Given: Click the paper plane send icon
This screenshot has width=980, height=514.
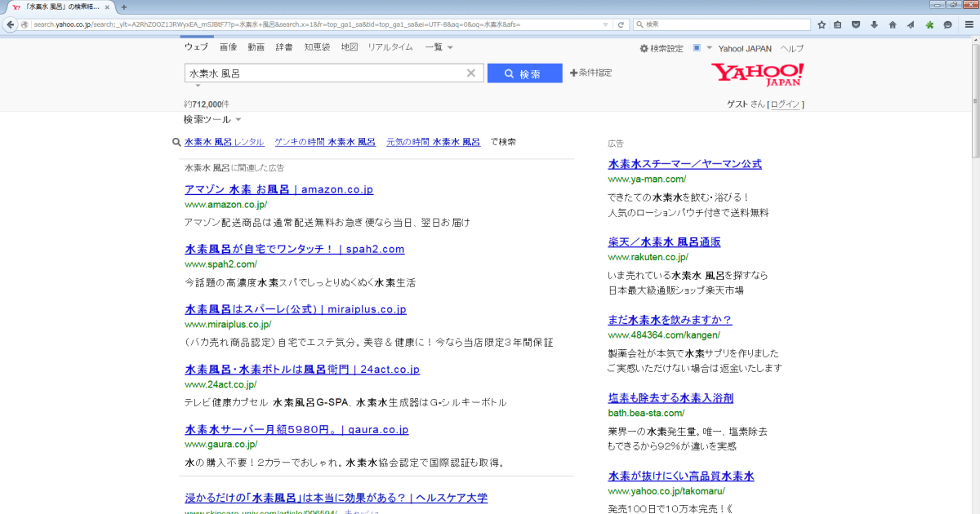Looking at the screenshot, I should (911, 24).
